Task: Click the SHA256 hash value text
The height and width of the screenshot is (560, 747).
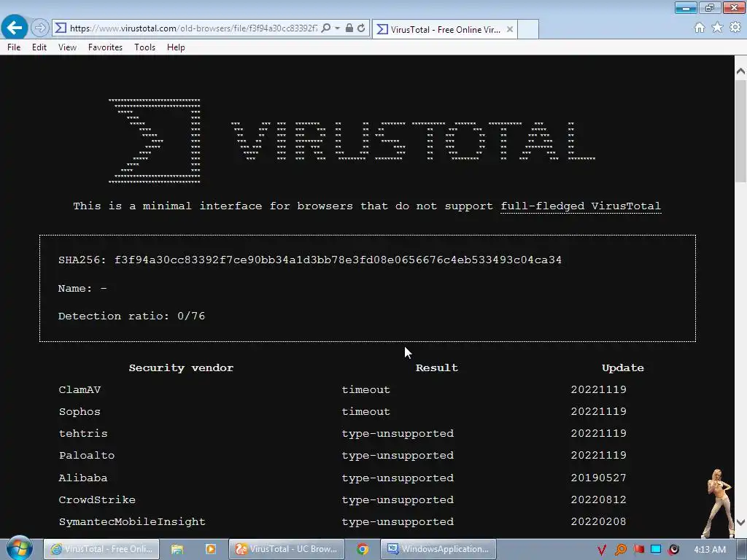Action: pyautogui.click(x=338, y=260)
